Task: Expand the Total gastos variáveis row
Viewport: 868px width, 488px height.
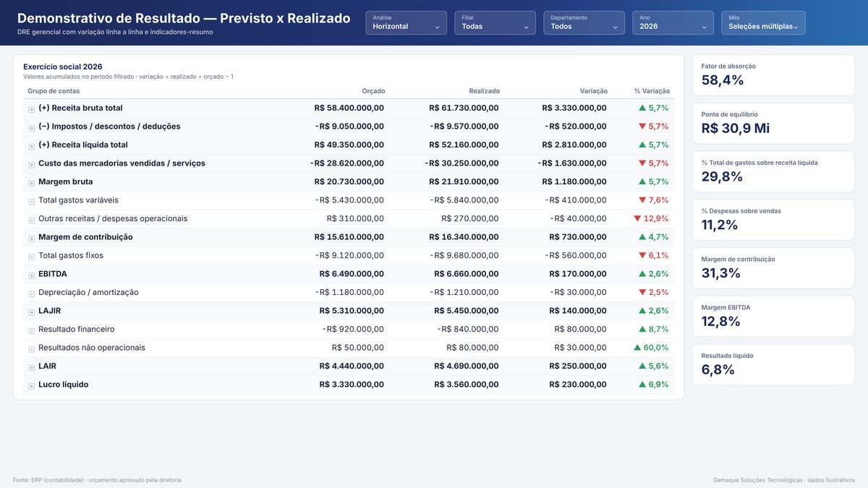Action: click(x=32, y=202)
